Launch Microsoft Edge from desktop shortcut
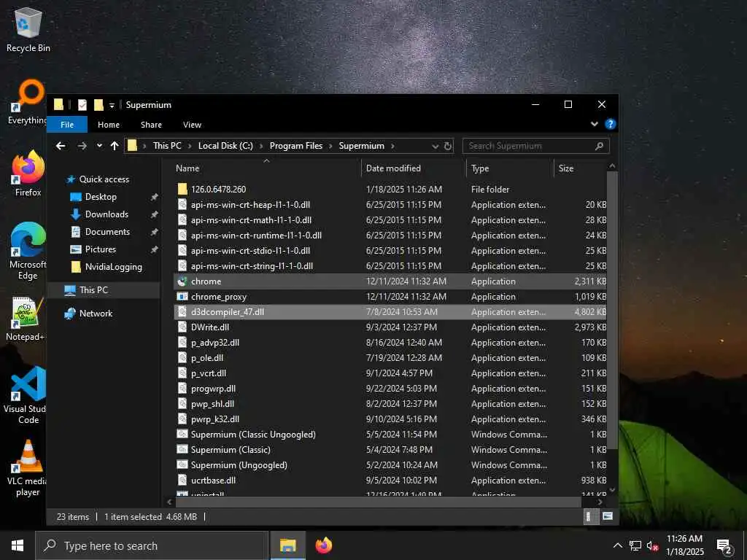The height and width of the screenshot is (560, 747). (x=28, y=251)
